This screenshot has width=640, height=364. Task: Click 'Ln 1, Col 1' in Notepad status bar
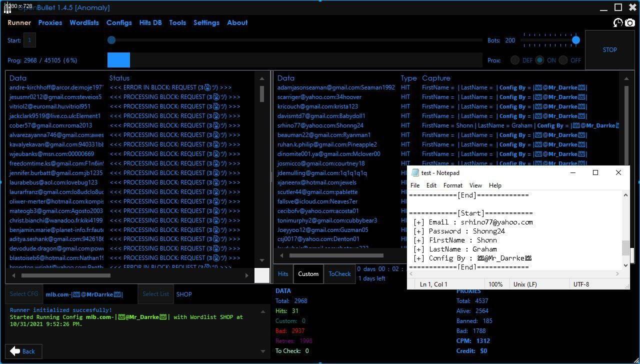(x=433, y=284)
